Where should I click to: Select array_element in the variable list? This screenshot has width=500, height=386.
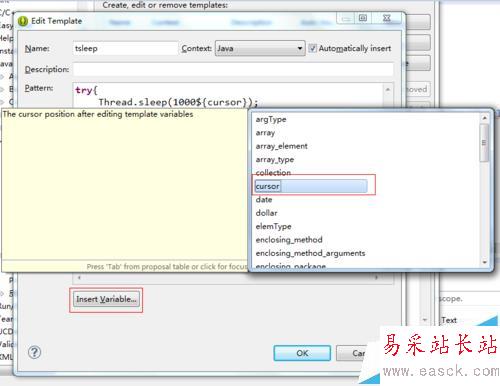(281, 146)
